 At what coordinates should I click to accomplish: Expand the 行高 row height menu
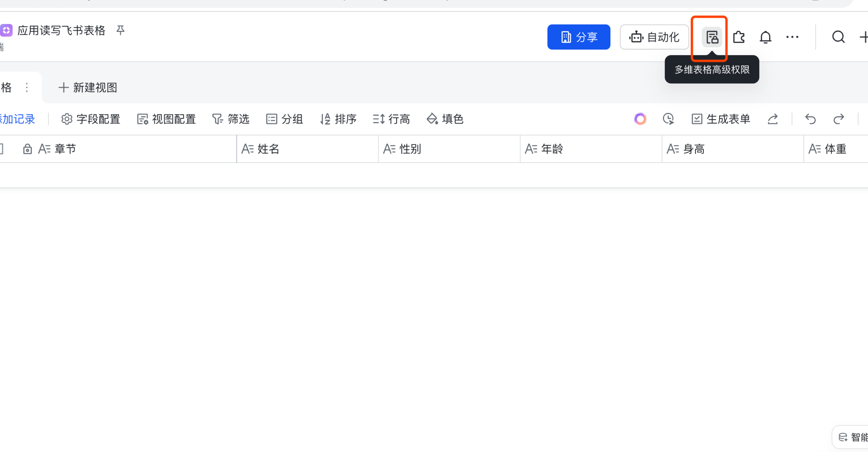coord(391,119)
